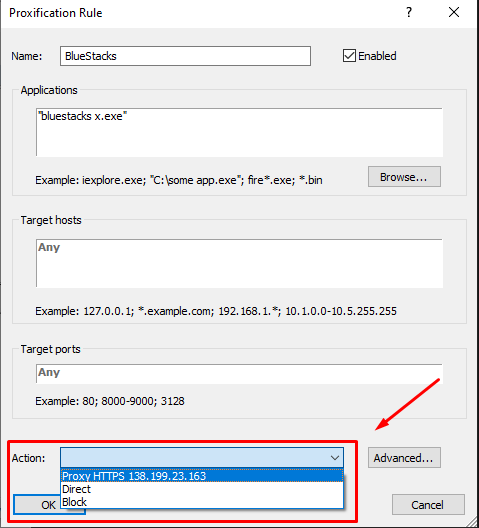This screenshot has height=528, width=479.
Task: Click the Action combo box field
Action: [x=202, y=458]
